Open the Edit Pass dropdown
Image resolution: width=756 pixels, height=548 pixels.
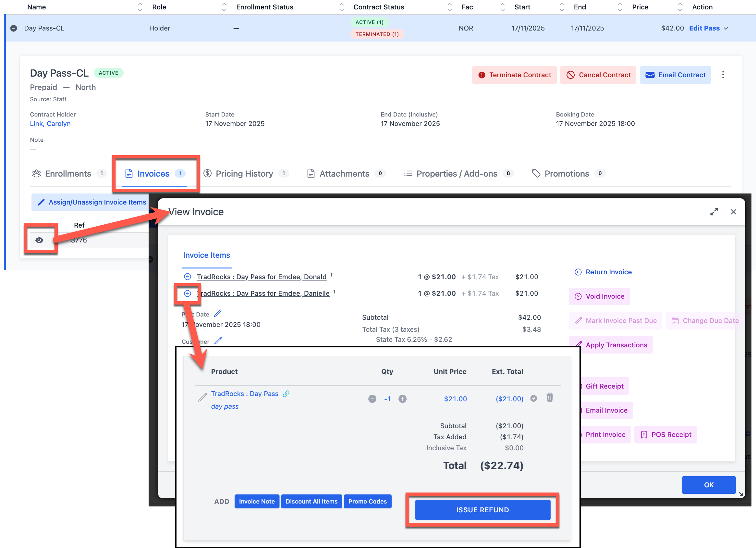coord(726,28)
